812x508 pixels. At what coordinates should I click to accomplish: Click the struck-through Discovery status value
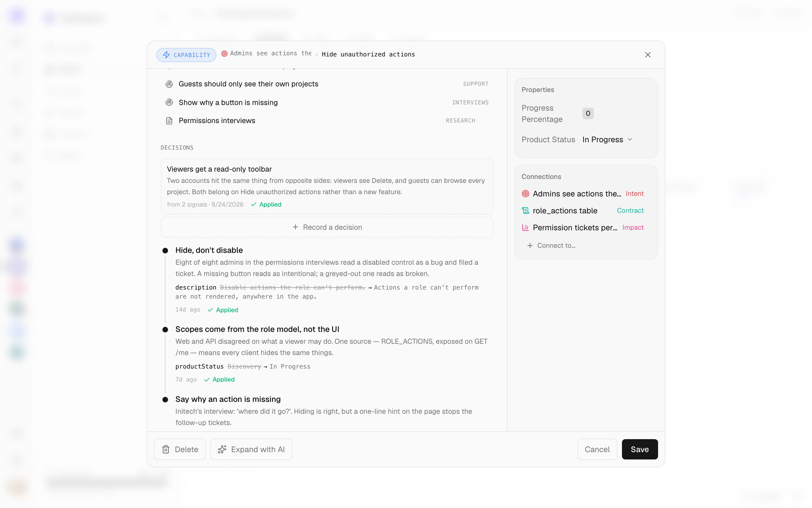(244, 367)
